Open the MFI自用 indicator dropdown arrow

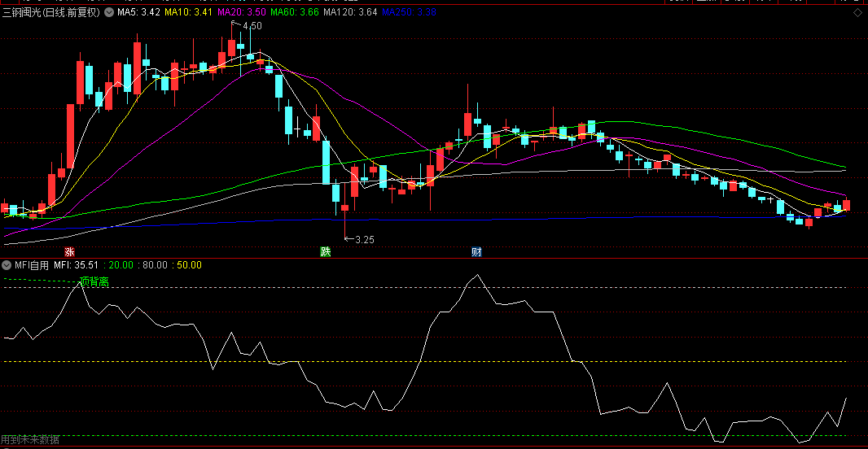[7, 265]
